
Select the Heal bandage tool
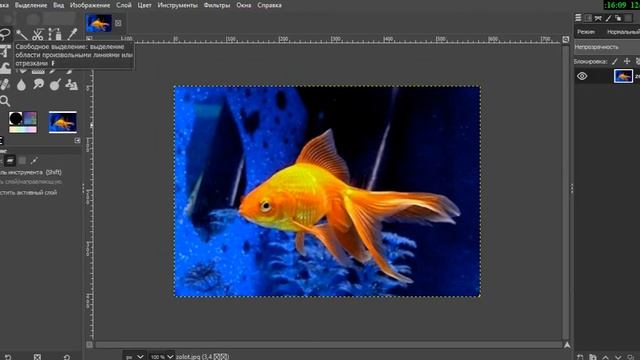[x=4, y=85]
